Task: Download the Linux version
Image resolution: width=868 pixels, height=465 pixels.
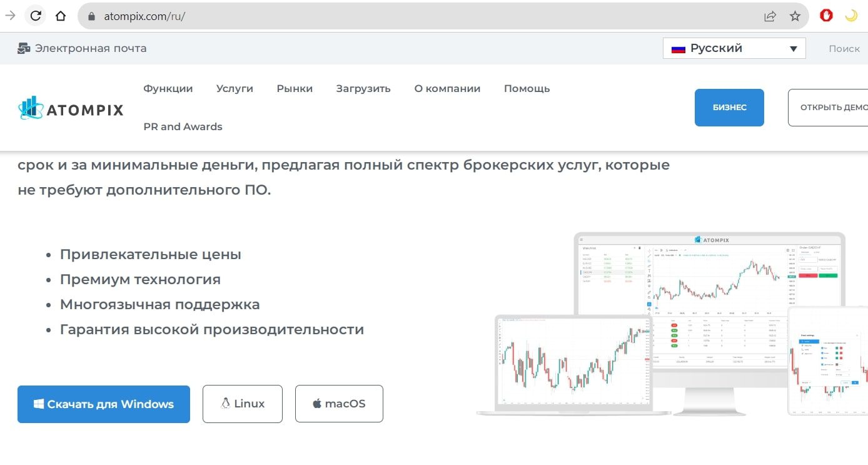Action: point(243,404)
